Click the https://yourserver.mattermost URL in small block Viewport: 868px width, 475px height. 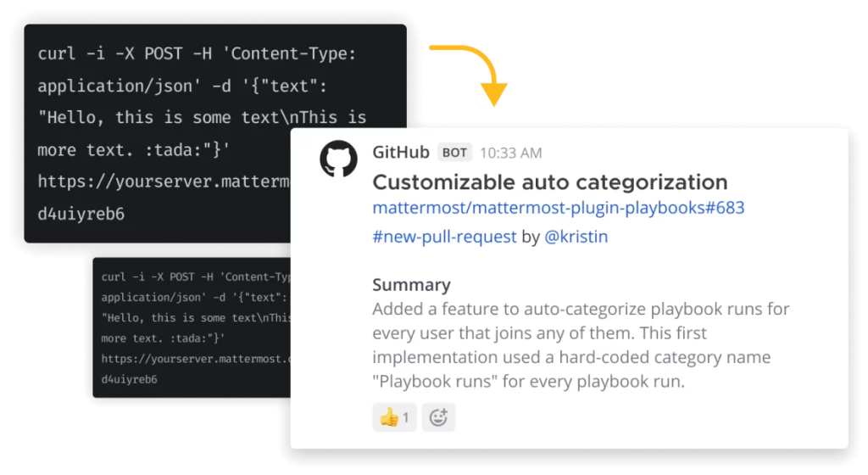tap(196, 359)
